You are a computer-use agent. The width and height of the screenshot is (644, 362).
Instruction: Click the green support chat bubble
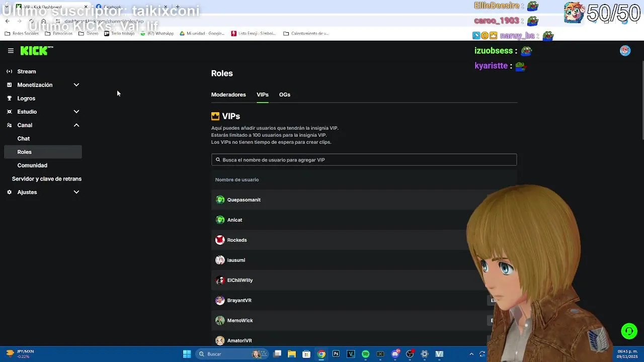(629, 331)
